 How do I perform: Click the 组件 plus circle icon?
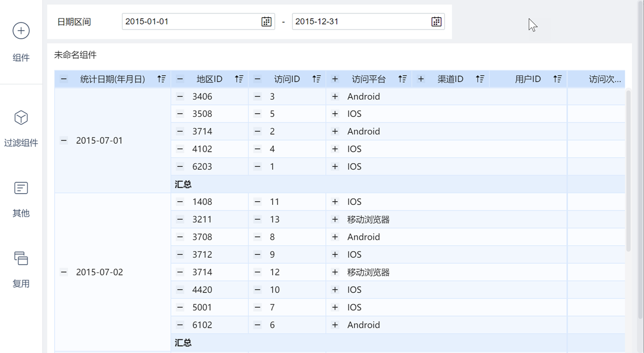21,31
